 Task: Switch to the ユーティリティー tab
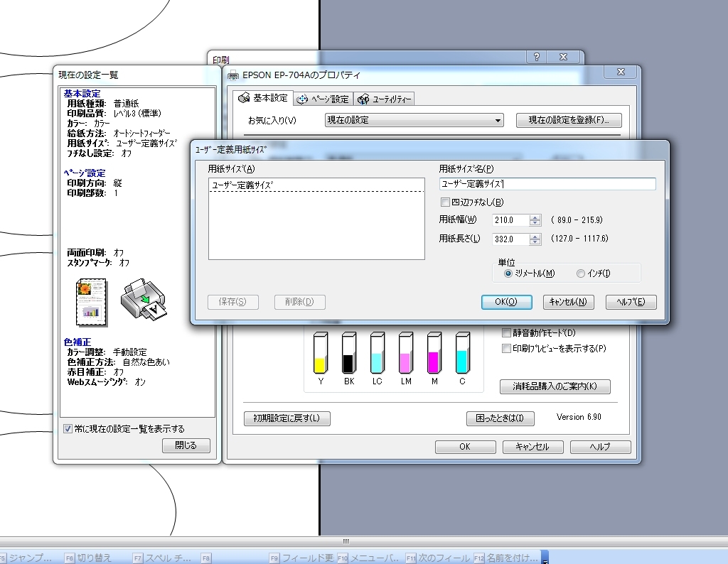coord(384,99)
